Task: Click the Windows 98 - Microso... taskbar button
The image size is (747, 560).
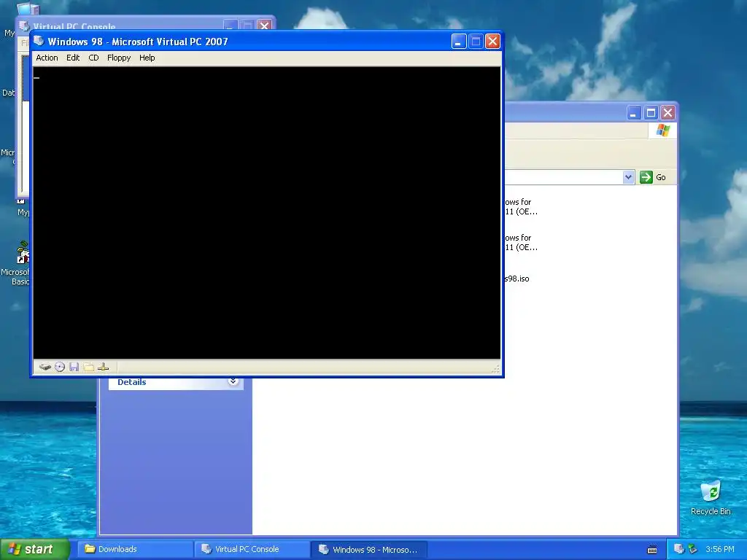Action: point(369,549)
